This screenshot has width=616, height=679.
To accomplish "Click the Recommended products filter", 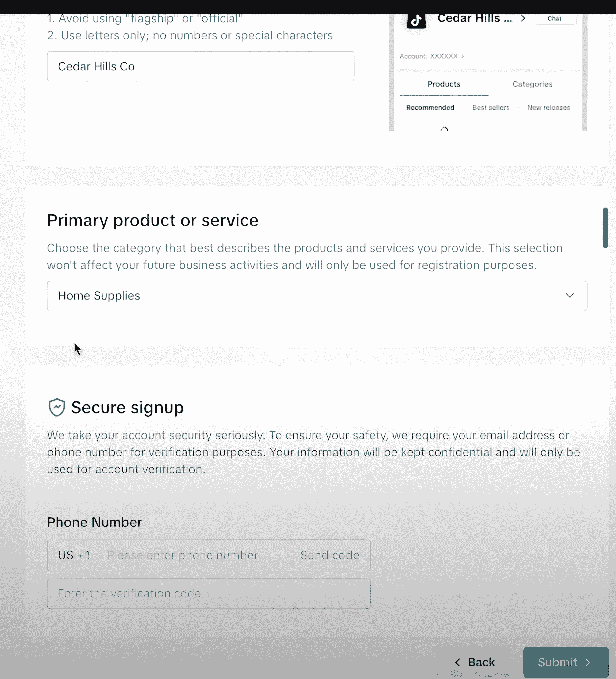I will tap(430, 107).
